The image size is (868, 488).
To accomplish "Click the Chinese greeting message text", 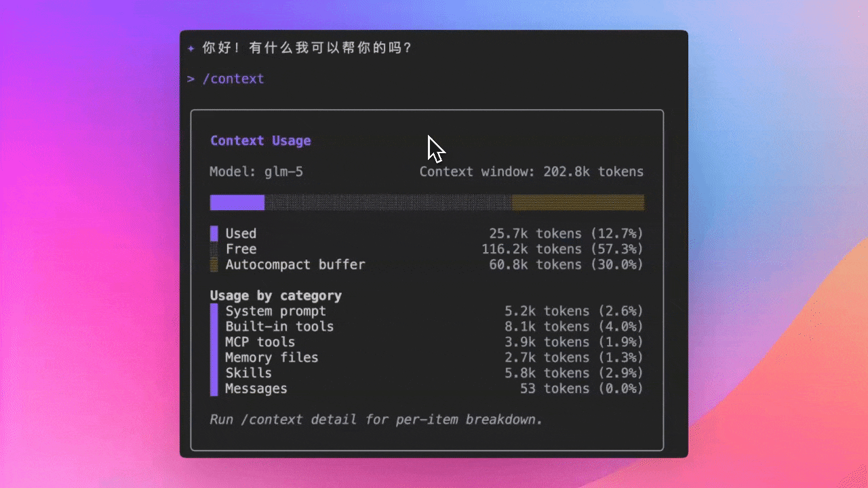I will 307,48.
